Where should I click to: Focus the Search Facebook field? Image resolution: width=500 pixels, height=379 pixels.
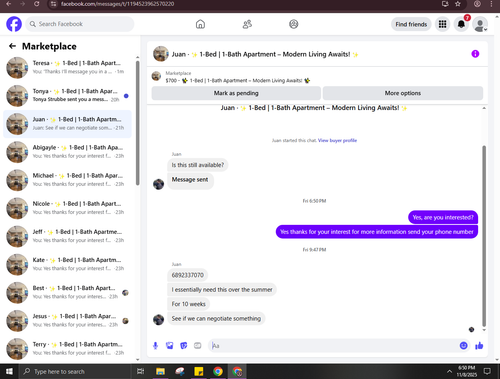80,24
